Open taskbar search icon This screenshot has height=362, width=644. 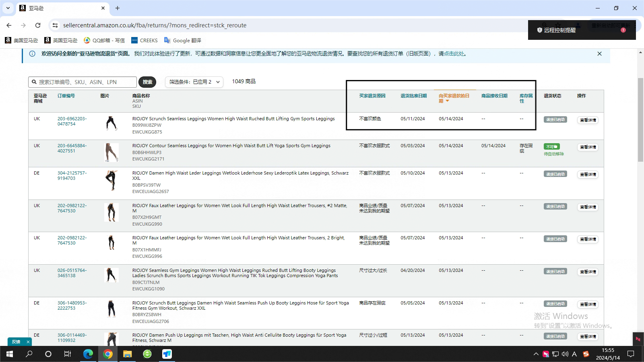29,354
